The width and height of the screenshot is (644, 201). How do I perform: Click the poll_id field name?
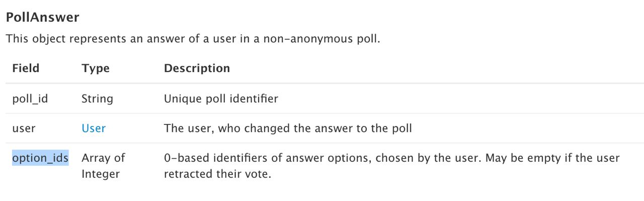pos(30,99)
